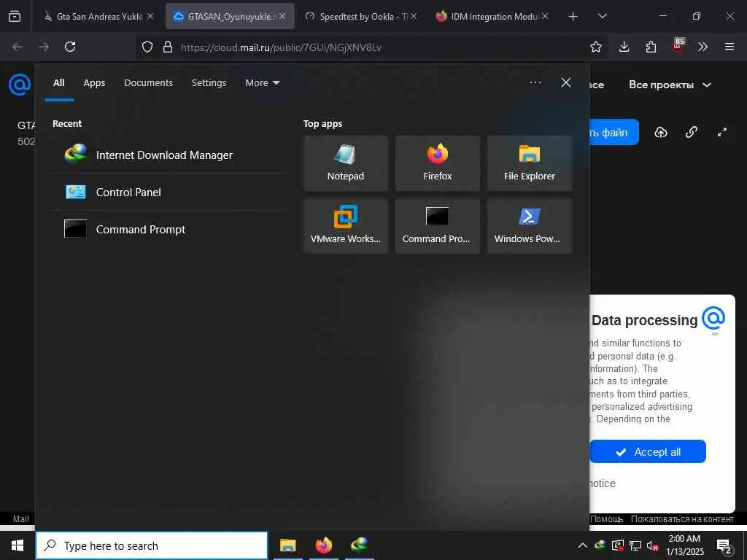Open Помощь help link in footer

[606, 518]
